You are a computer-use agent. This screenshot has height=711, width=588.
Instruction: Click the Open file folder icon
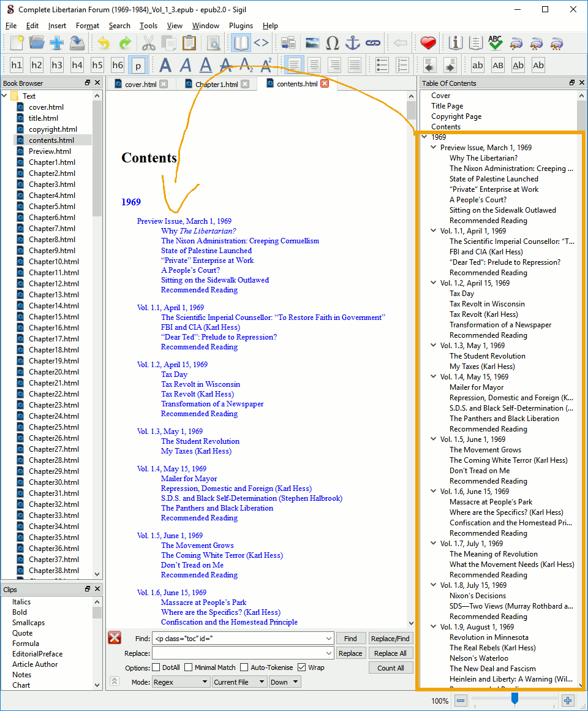37,43
